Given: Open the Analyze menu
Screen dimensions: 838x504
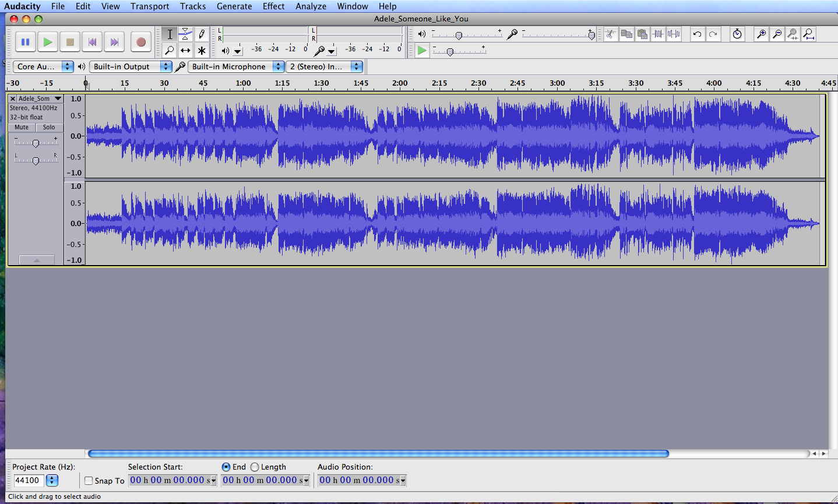Looking at the screenshot, I should click(x=311, y=6).
